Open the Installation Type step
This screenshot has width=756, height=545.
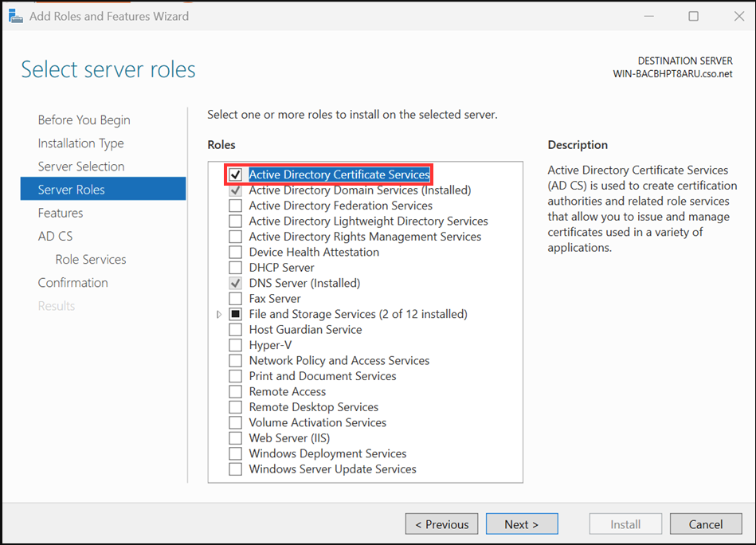point(80,143)
